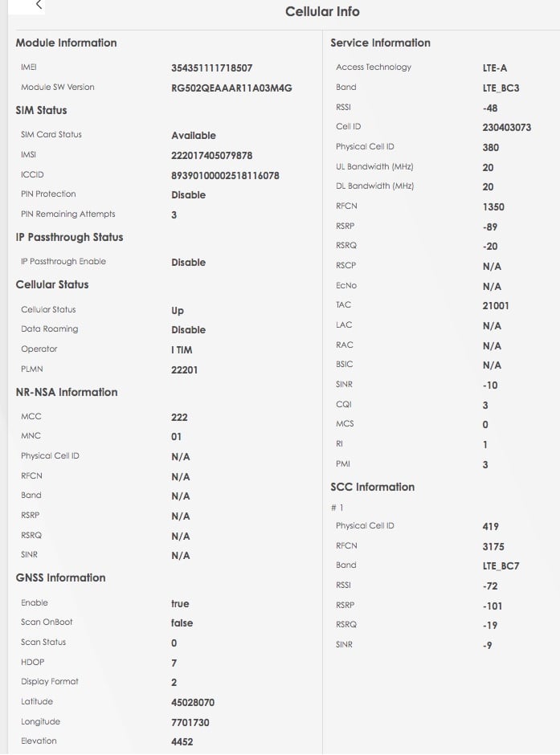Select the IMSI value
The image size is (560, 755).
[x=212, y=156]
